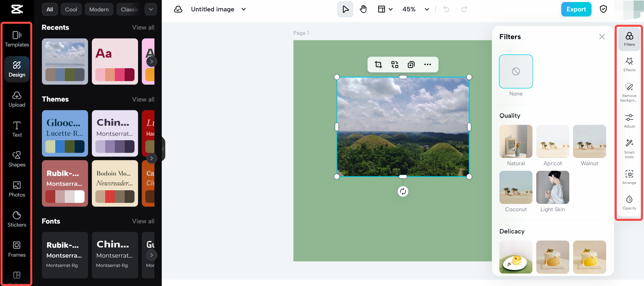The image size is (644, 286).
Task: Click the Crop icon in floating toolbar
Action: click(378, 65)
